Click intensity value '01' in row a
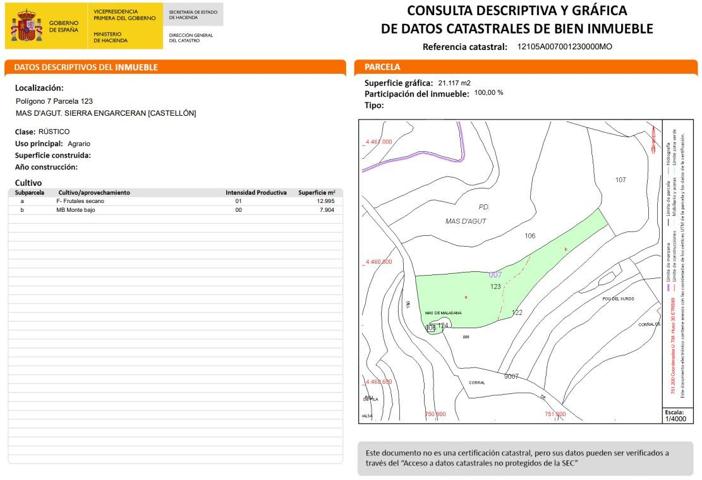The image size is (702, 480). (238, 201)
